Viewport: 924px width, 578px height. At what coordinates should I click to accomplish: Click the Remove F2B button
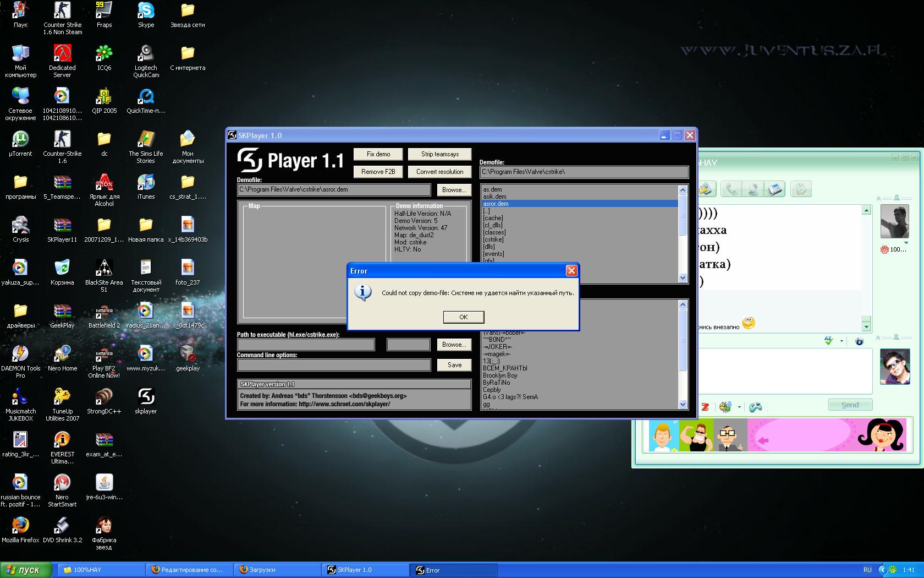click(x=378, y=172)
